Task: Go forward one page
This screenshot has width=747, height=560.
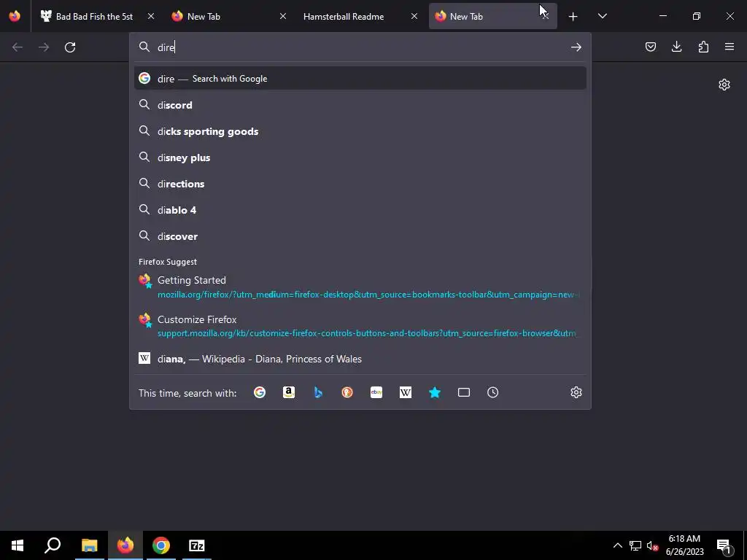Action: [44, 47]
